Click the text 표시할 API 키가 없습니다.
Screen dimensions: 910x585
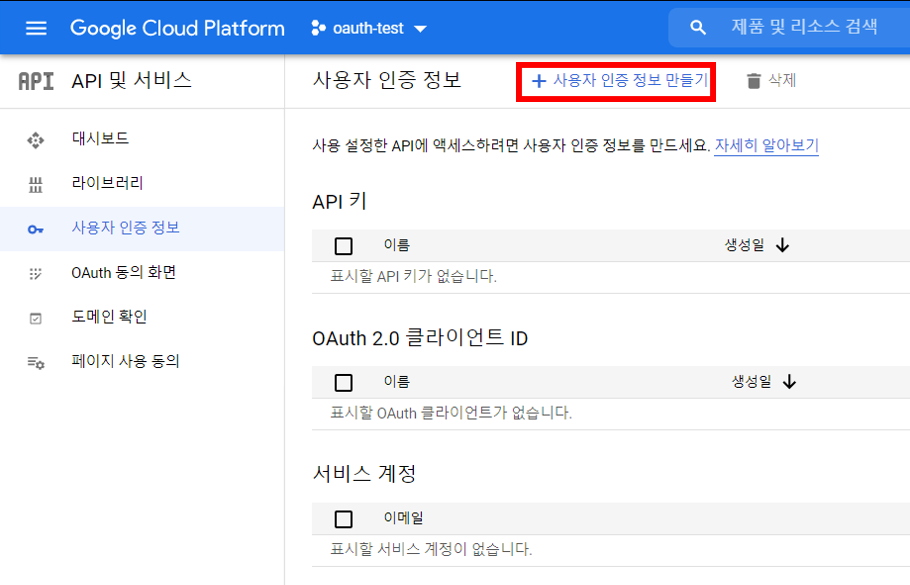click(x=414, y=276)
